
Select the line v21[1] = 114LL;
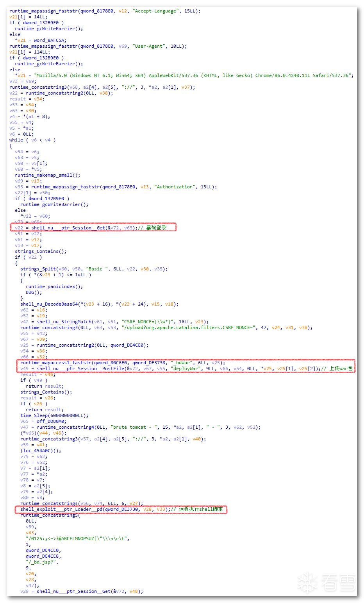click(x=30, y=52)
